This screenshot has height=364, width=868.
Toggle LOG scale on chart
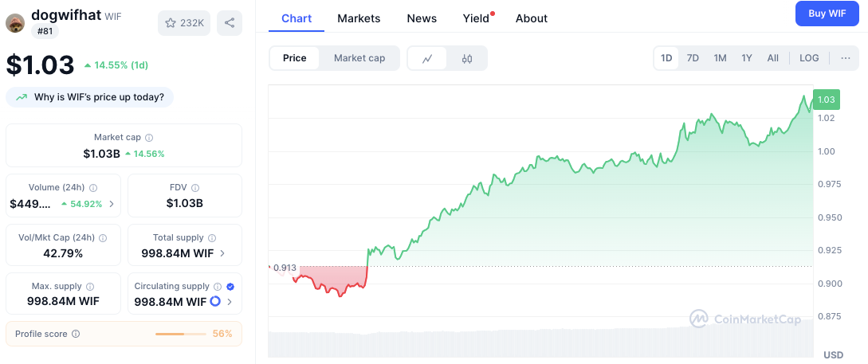pos(809,58)
